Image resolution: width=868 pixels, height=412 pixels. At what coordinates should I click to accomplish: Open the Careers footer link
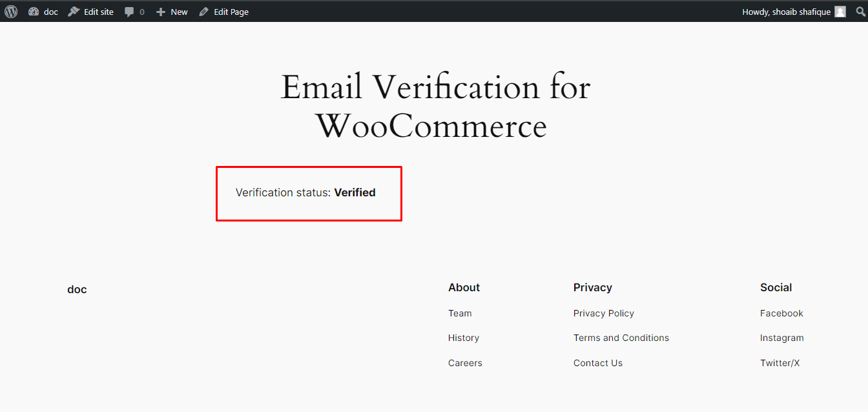(x=465, y=363)
